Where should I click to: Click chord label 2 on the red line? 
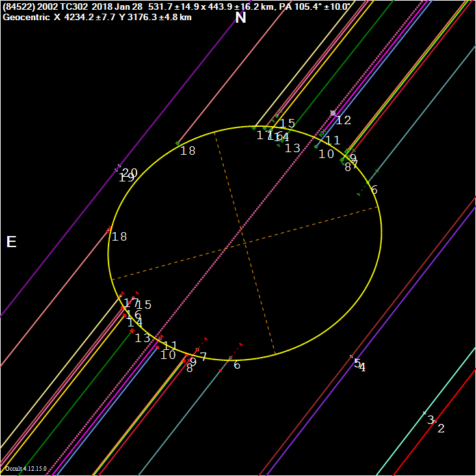pyautogui.click(x=441, y=429)
